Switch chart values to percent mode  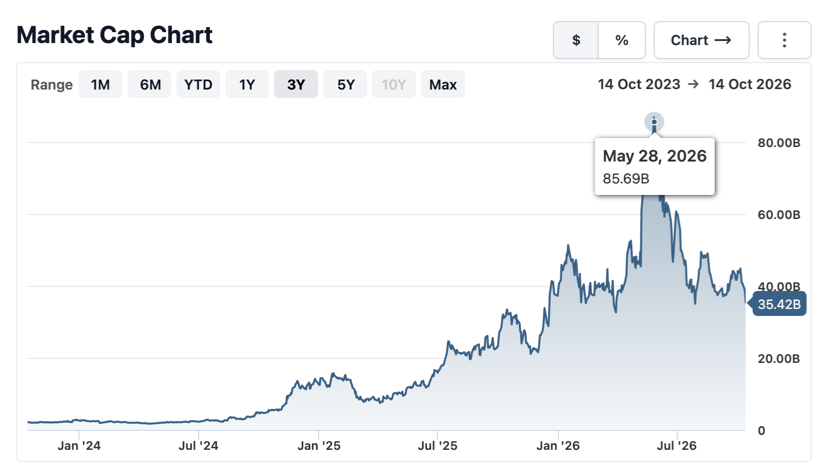point(622,40)
